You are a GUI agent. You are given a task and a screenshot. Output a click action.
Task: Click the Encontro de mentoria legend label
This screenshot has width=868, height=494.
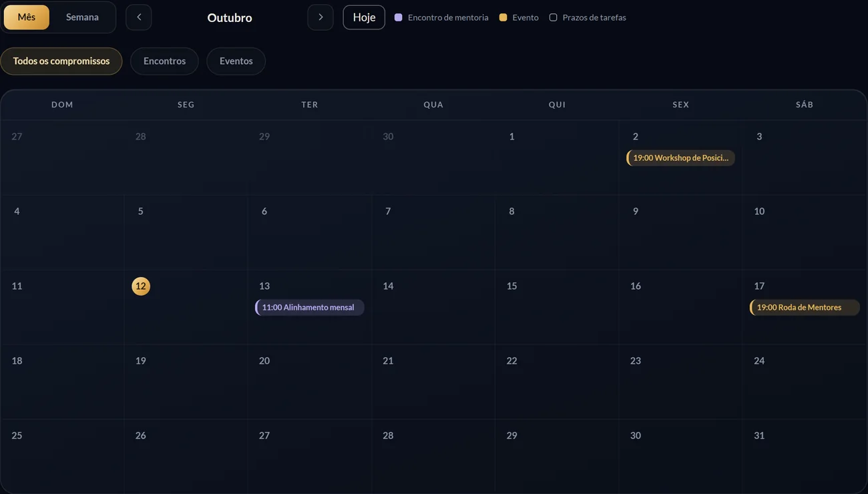coord(448,17)
